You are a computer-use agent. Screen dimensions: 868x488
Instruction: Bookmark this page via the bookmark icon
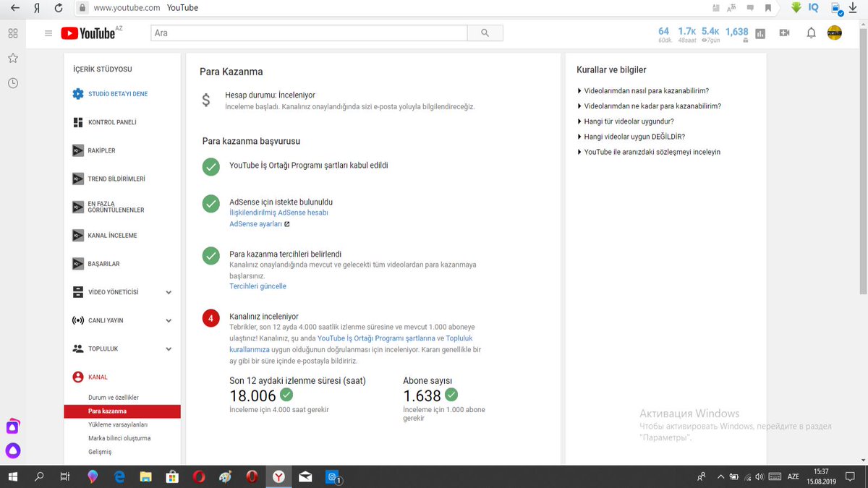[x=768, y=8]
